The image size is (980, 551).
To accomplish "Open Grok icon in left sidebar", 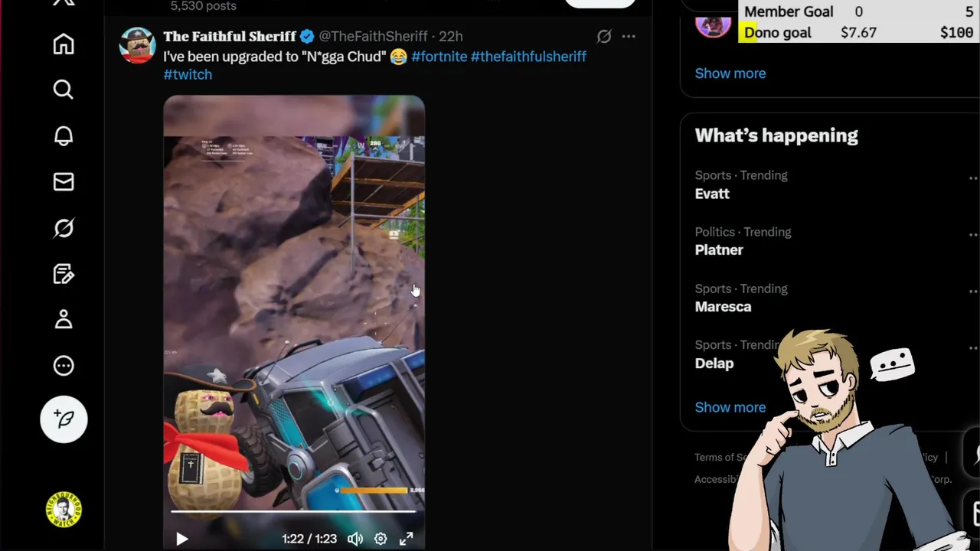I will [64, 228].
